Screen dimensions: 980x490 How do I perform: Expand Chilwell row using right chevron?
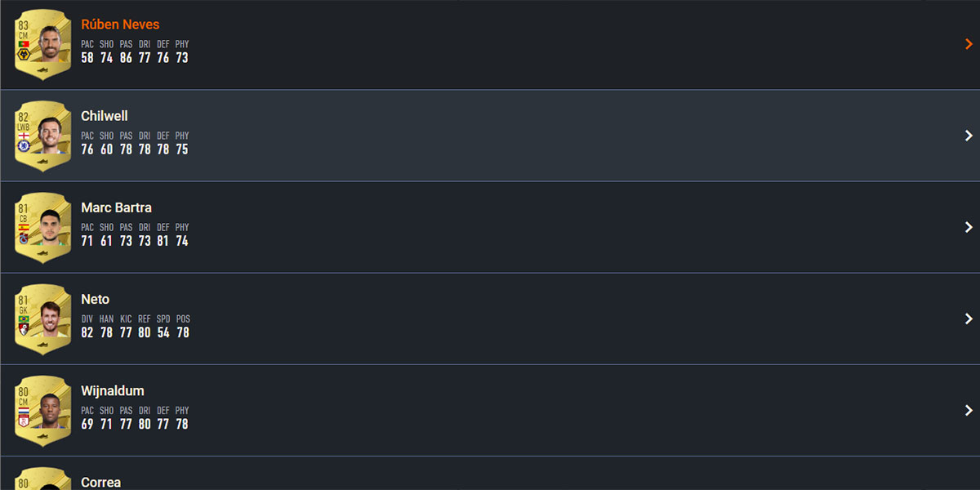coord(969,136)
